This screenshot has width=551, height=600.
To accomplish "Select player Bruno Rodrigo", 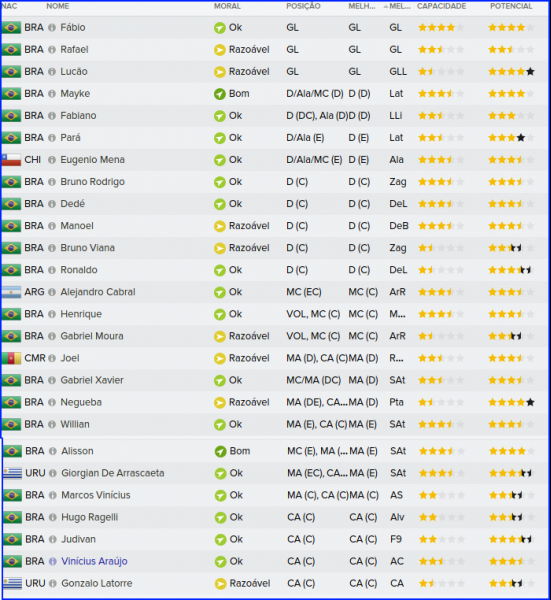I will pyautogui.click(x=93, y=182).
